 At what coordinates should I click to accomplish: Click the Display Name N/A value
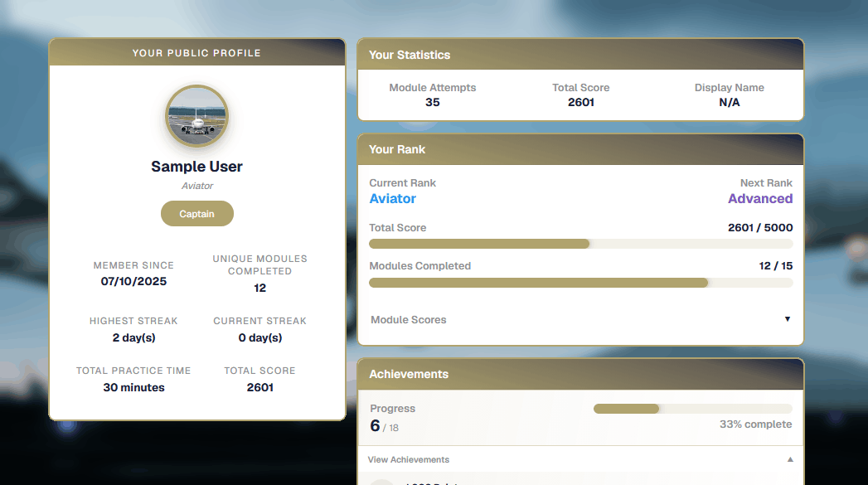(729, 103)
